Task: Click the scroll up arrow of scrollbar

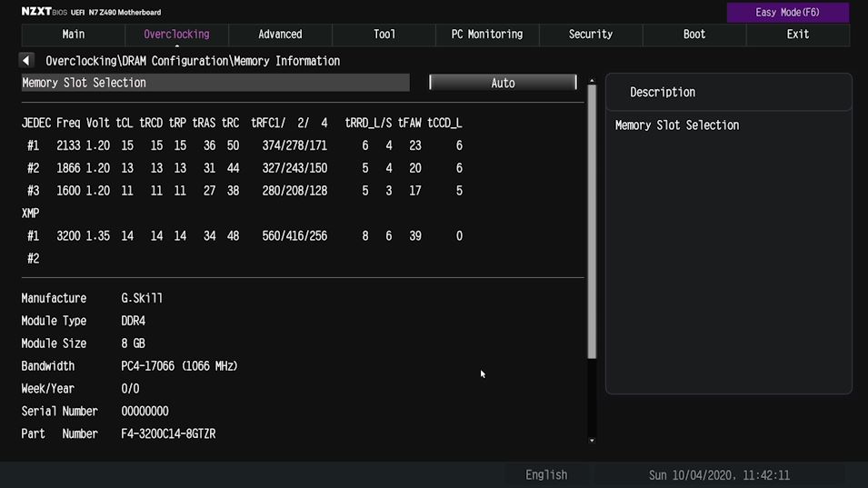Action: click(592, 81)
